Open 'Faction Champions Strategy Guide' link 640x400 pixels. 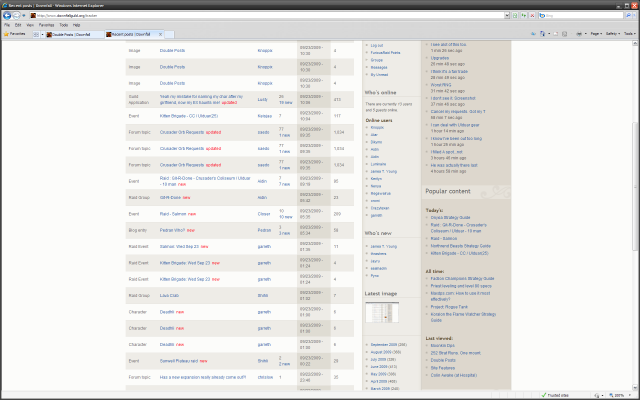coord(462,278)
